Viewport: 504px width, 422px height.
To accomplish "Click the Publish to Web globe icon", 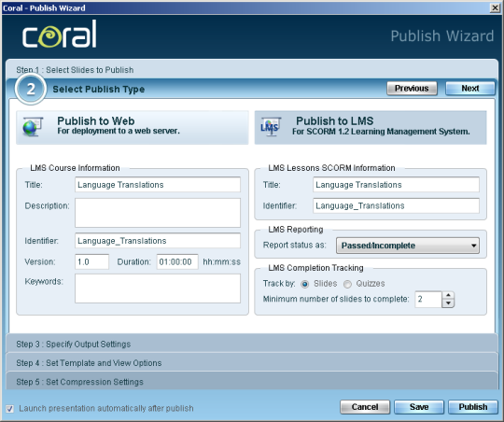I will (33, 127).
